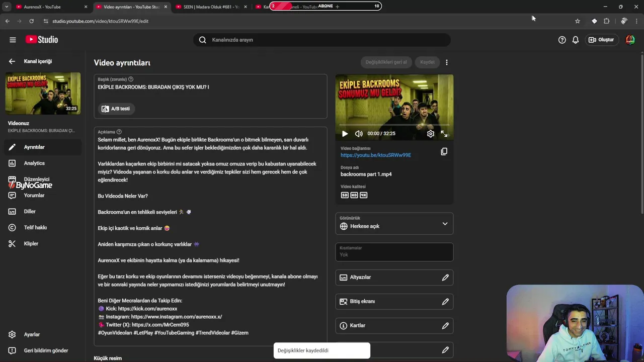Open Diller in the sidebar
The height and width of the screenshot is (362, 644).
click(43, 212)
